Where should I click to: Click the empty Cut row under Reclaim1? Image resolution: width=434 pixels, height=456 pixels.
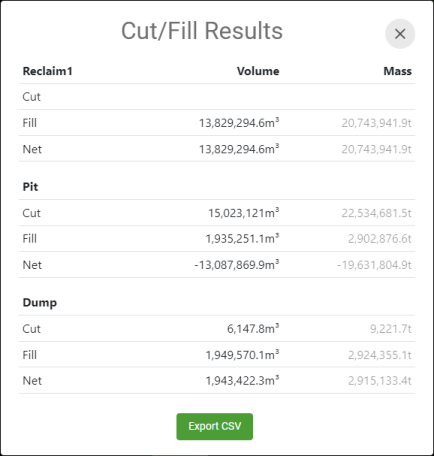click(217, 97)
